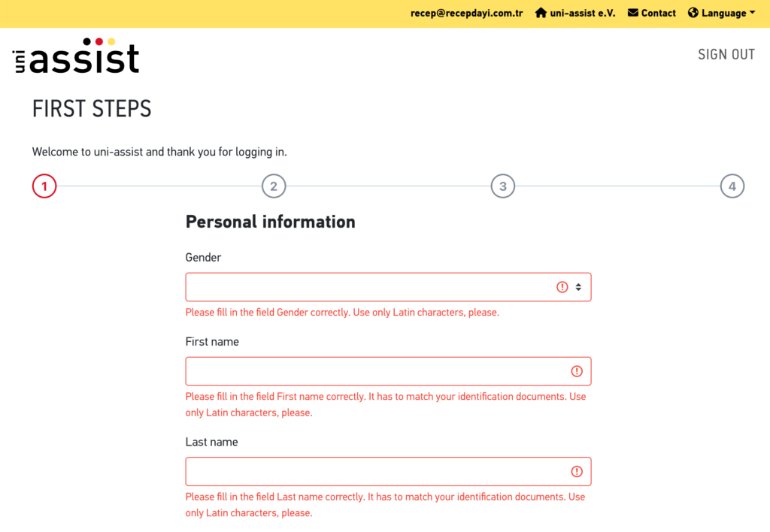Focus the Last name text field
This screenshot has width=770, height=532.
(x=376, y=472)
